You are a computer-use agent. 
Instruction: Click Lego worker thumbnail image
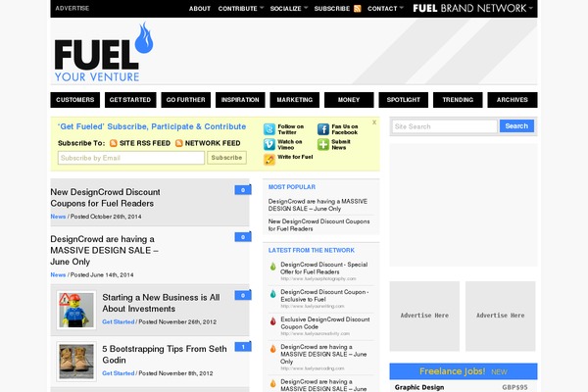[76, 311]
